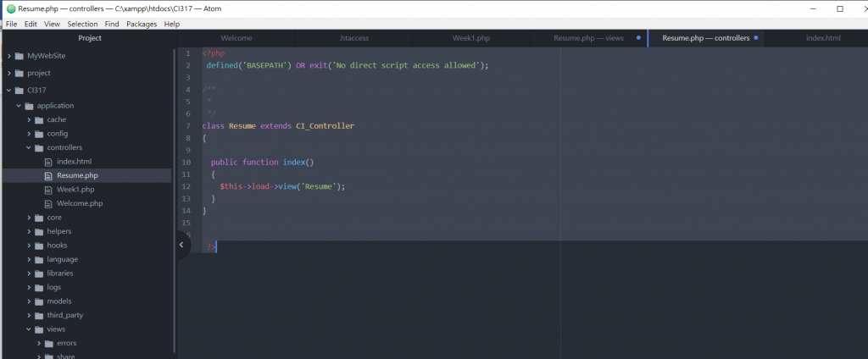Viewport: 868px width, 359px height.
Task: Click modified dot on Resume.php — views tab
Action: (638, 38)
